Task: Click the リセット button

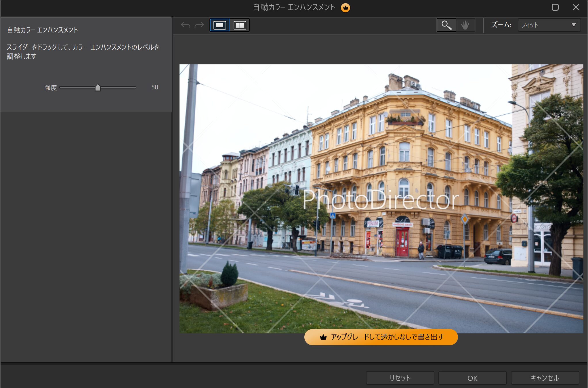Action: click(x=400, y=378)
